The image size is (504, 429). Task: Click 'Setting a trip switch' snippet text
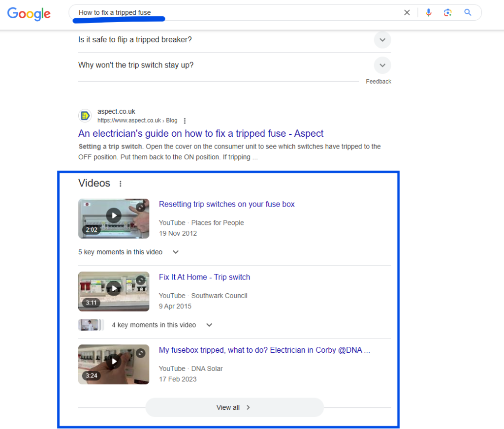[x=110, y=147]
